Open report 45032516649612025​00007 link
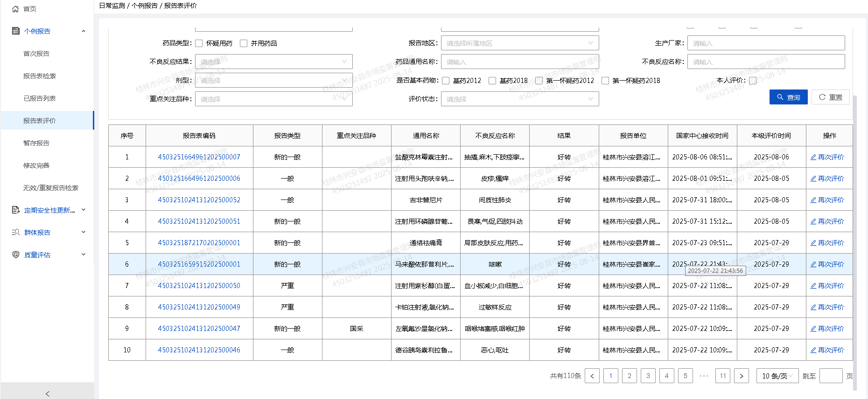This screenshot has width=868, height=399. [x=199, y=157]
